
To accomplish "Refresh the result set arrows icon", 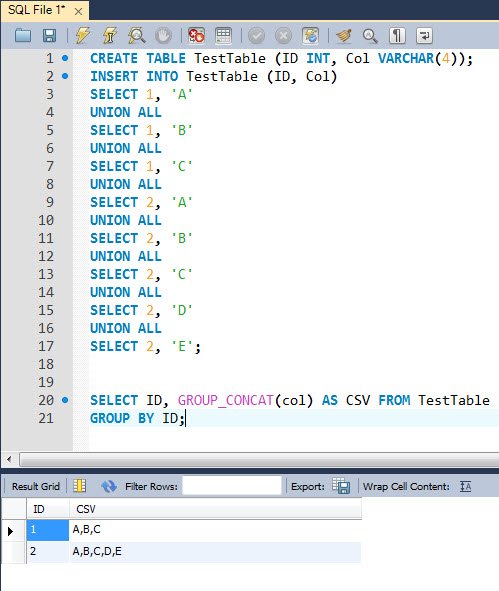I will click(x=109, y=486).
